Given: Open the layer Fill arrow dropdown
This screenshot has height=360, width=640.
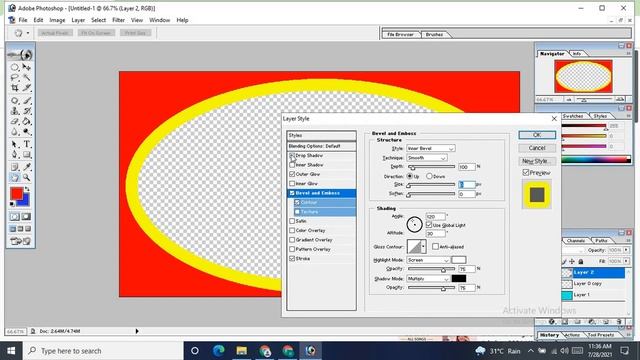Looking at the screenshot, I should 626,261.
